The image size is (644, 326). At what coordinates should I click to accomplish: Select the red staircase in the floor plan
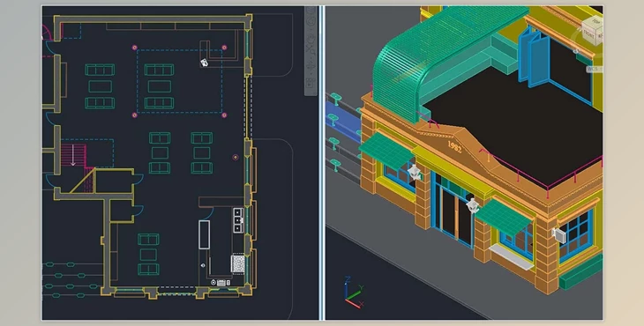point(73,155)
